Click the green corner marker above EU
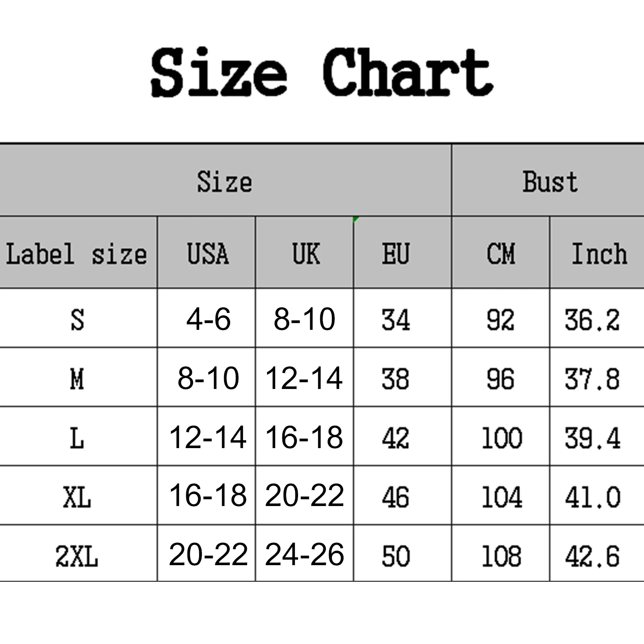The height and width of the screenshot is (644, 644). [x=355, y=219]
